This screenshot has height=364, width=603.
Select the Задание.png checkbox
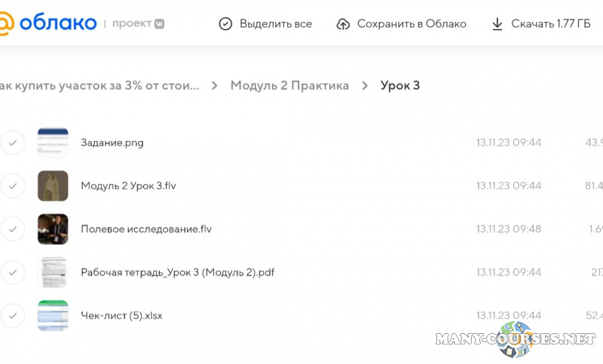click(13, 142)
